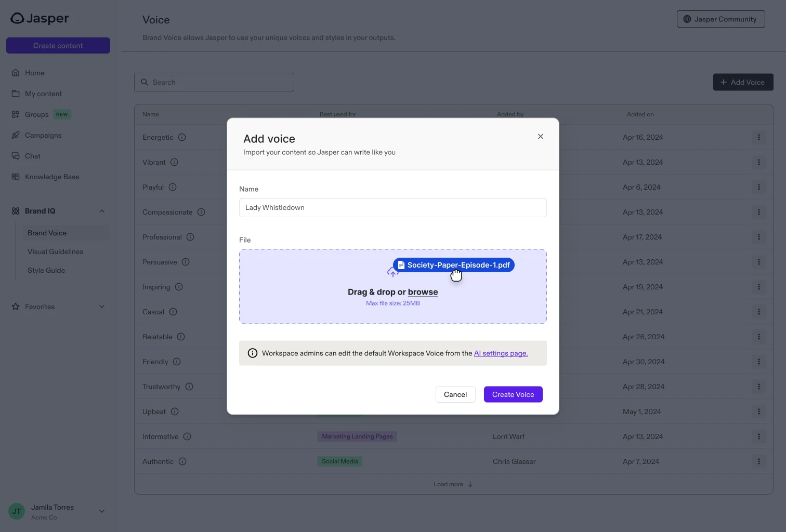786x532 pixels.
Task: Click the Jasper logo icon
Action: [x=17, y=19]
